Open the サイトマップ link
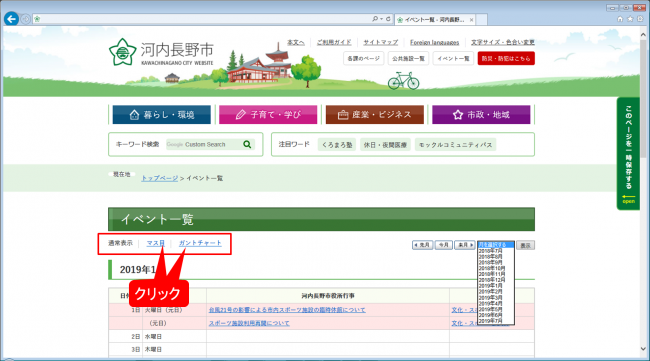650x361 pixels. [381, 42]
